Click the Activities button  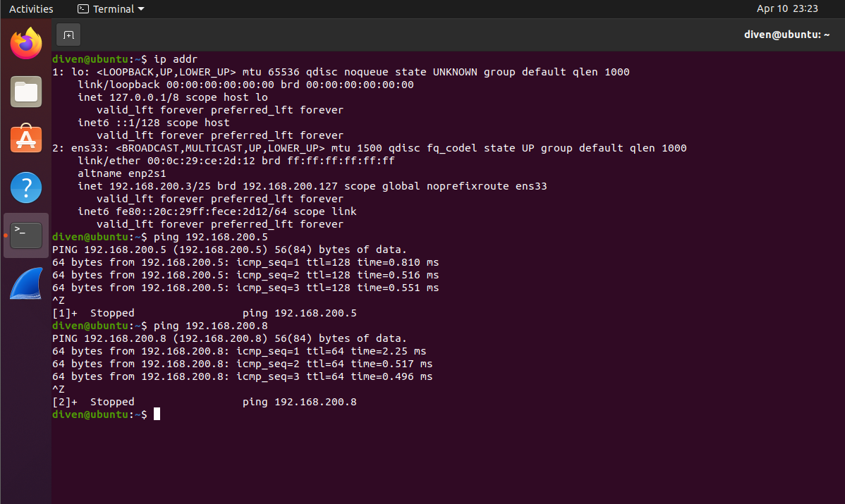[x=31, y=9]
